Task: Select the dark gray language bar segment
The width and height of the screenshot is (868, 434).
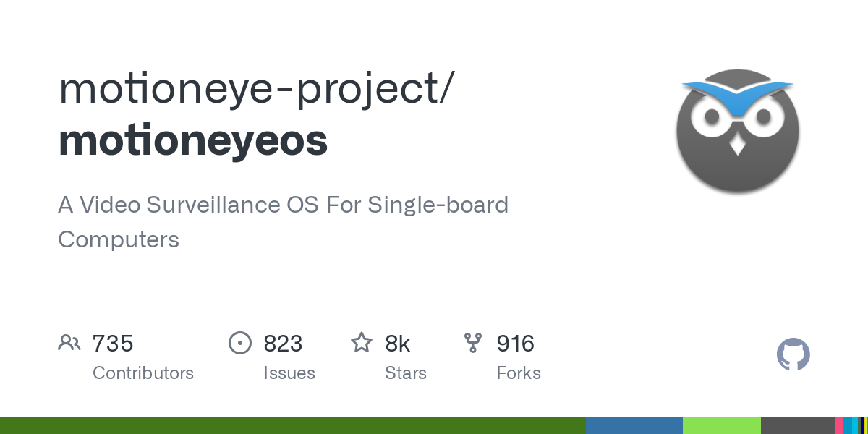Action: click(x=798, y=425)
